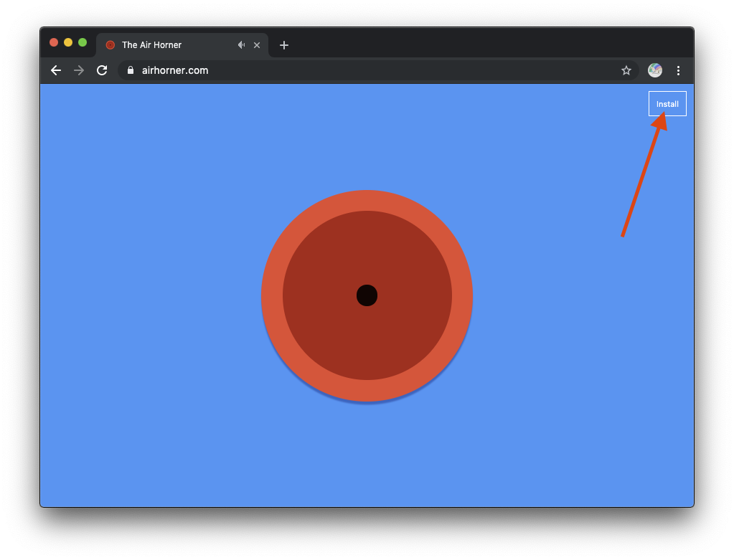Click the black center of the horn
This screenshot has width=734, height=560.
click(x=367, y=295)
